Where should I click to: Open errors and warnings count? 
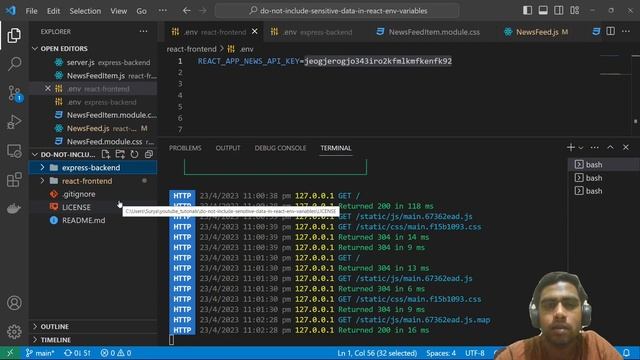click(116, 353)
